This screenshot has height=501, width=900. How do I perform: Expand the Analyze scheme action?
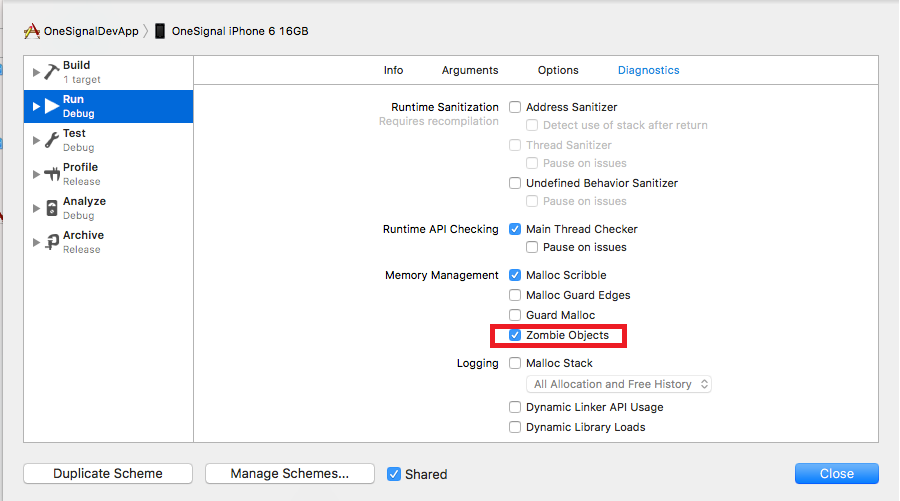pyautogui.click(x=36, y=208)
